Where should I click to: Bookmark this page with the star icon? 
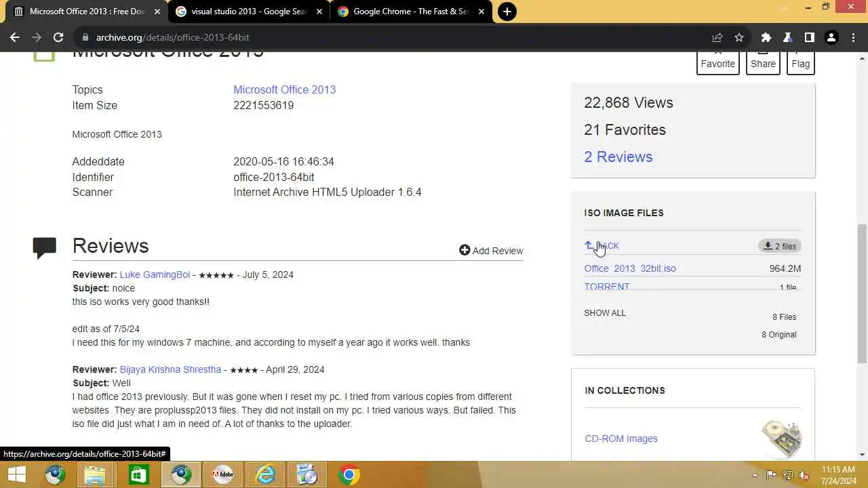(x=739, y=37)
